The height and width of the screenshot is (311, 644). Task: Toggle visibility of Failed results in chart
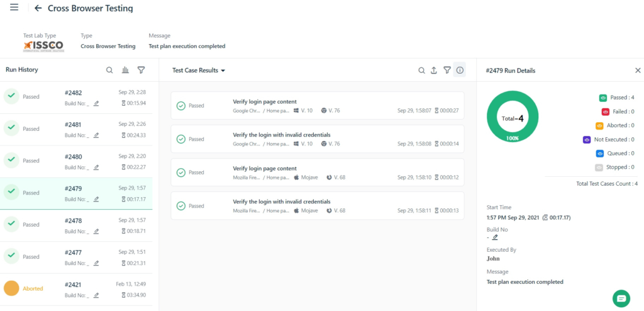coord(606,111)
